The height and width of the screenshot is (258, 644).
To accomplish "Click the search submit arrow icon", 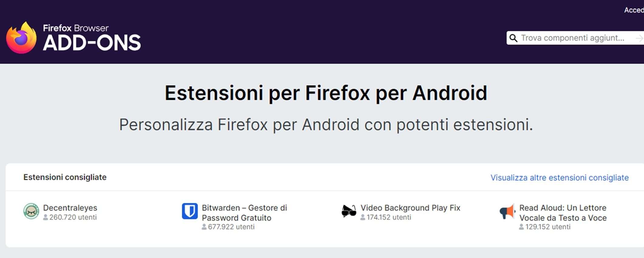I will coord(639,38).
